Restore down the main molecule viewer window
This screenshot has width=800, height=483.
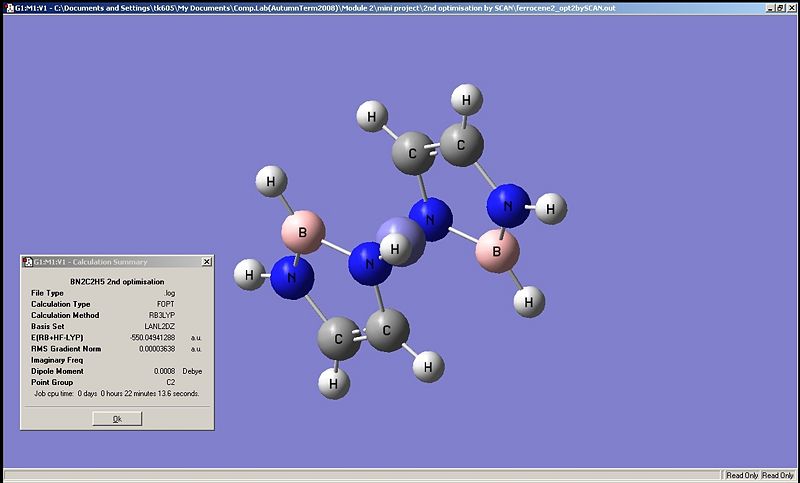pos(780,8)
